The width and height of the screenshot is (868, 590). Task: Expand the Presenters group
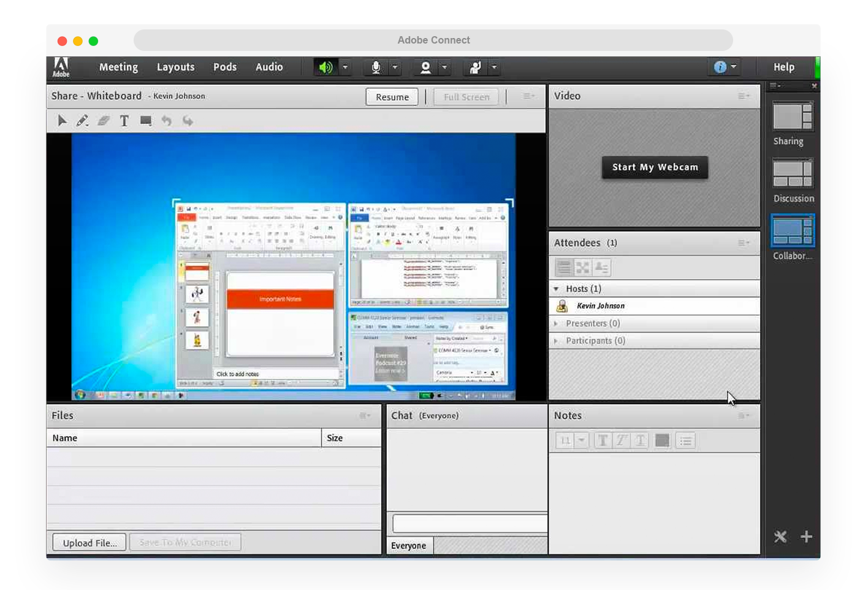(x=557, y=323)
